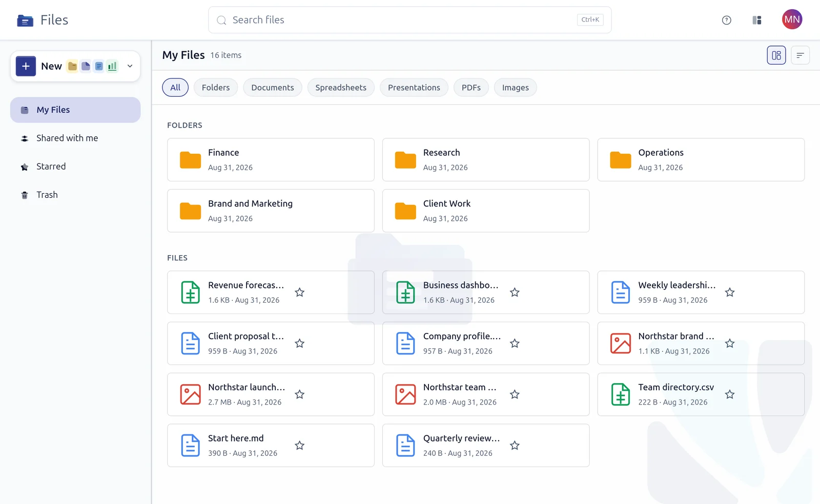
Task: Create a new folder via quick icon
Action: click(x=73, y=66)
